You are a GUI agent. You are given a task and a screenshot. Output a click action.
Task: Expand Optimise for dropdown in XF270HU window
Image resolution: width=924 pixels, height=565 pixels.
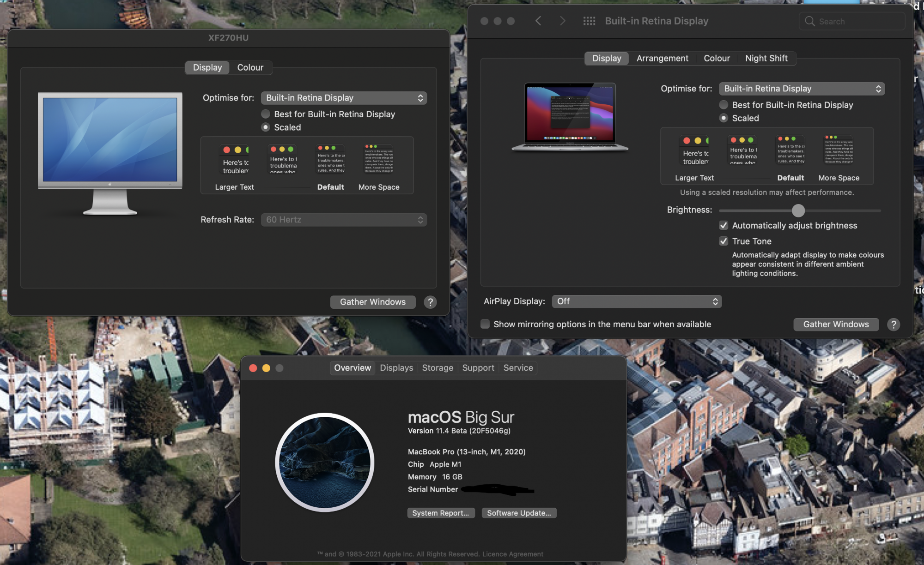pos(344,98)
